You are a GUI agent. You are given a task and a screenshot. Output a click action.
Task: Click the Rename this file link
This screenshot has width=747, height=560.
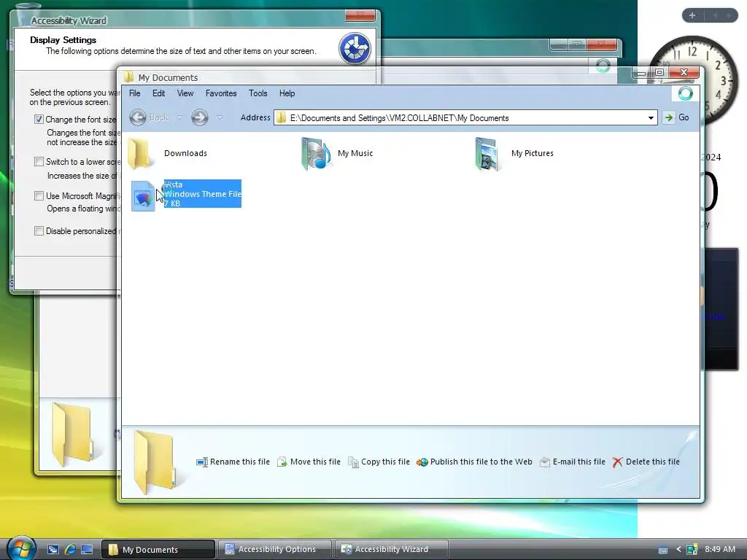point(239,462)
